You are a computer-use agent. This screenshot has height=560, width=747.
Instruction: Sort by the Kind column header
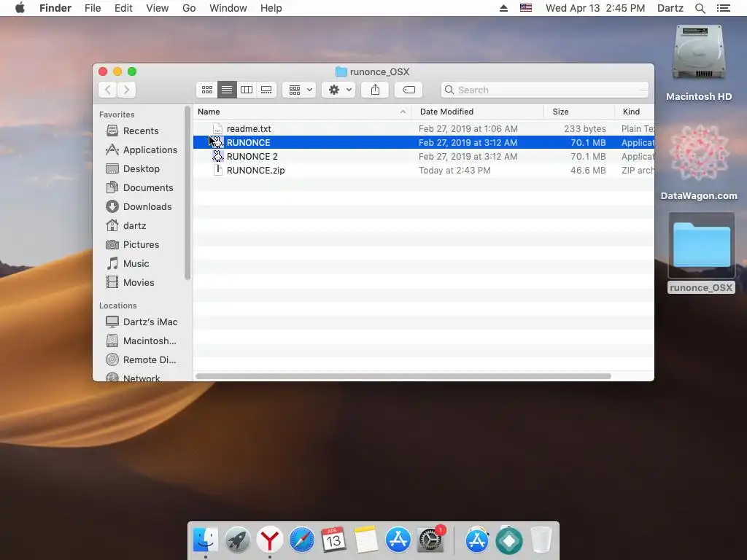click(635, 112)
